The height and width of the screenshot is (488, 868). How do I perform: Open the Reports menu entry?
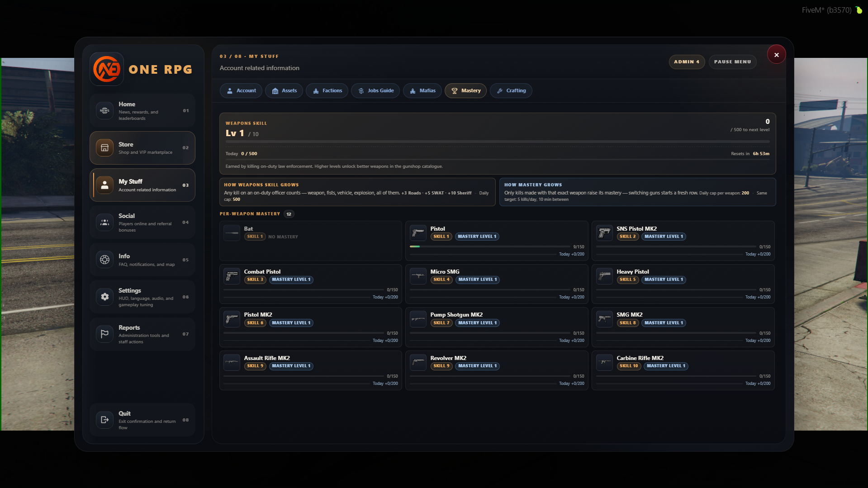click(142, 334)
